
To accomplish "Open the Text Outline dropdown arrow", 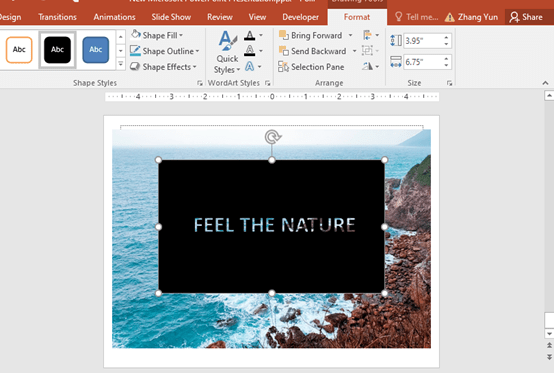I will tap(261, 51).
